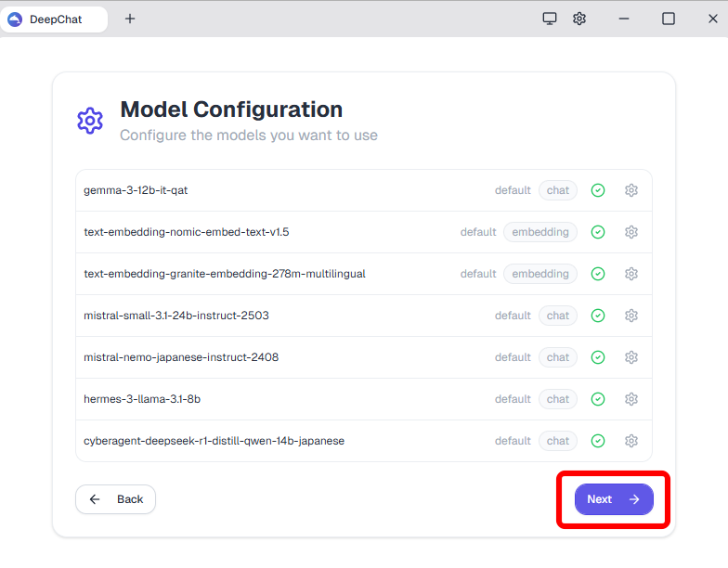Click embedding tag for granite-embedding-278m-multilingual
The width and height of the screenshot is (728, 568).
click(x=540, y=274)
